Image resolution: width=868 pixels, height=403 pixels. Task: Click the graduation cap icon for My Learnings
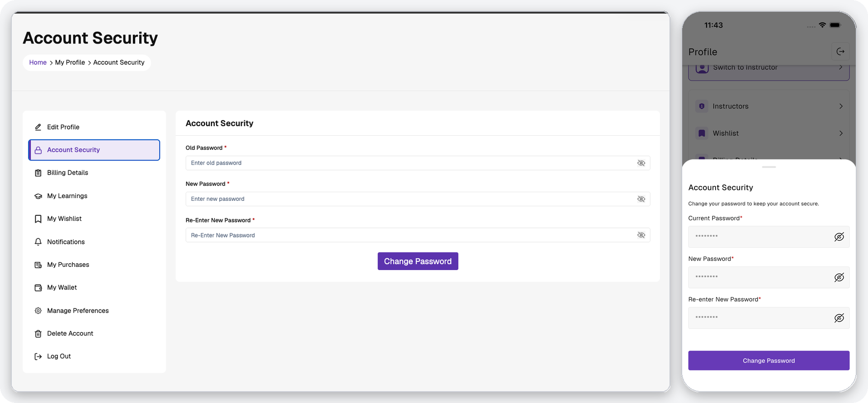(38, 196)
